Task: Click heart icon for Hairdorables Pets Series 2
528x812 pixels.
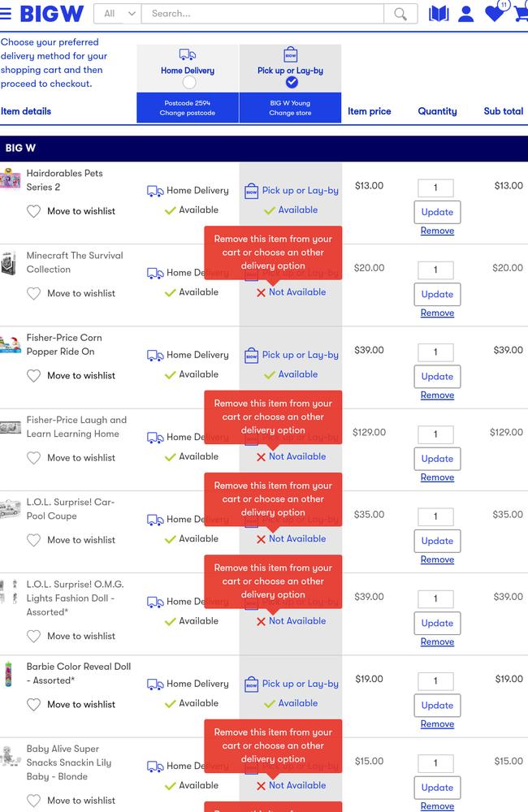Action: tap(33, 211)
